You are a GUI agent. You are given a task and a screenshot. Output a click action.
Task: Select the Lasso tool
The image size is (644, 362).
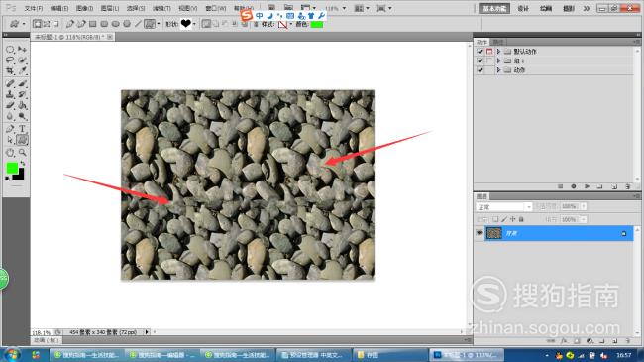click(x=10, y=60)
